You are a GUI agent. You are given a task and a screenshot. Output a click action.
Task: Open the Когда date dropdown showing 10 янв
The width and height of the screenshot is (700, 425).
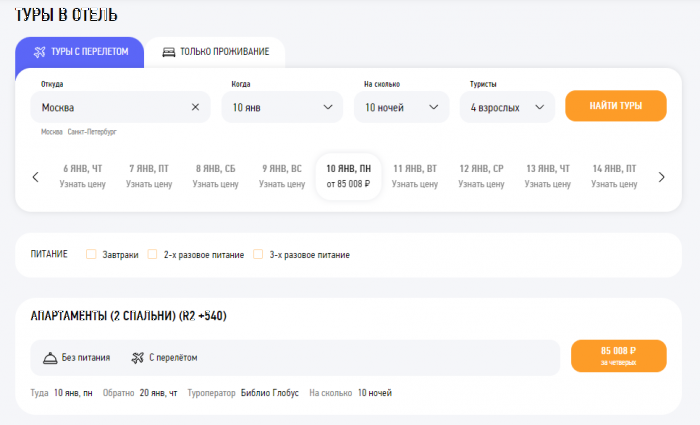click(x=282, y=107)
